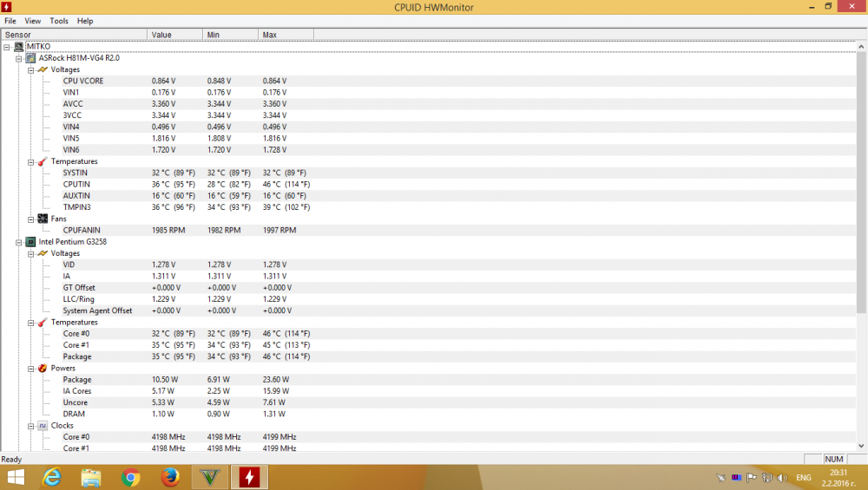Collapse the motherboard Temperatures group
Screen dimensions: 868x490
coord(31,162)
